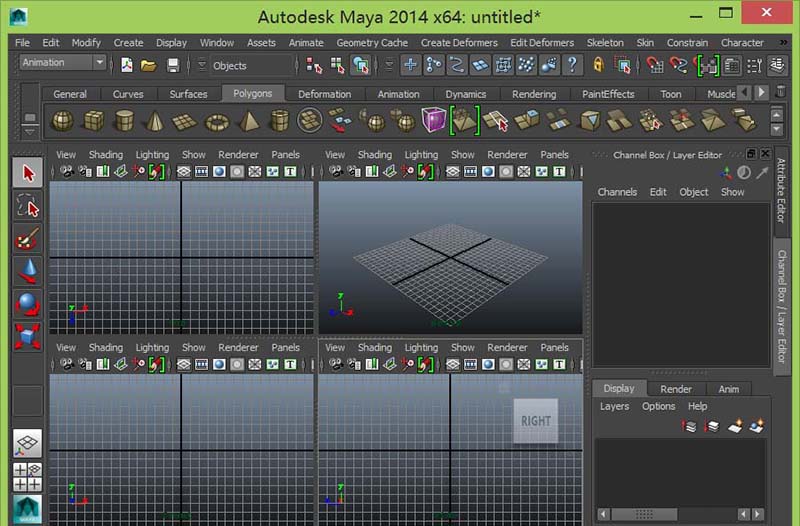Open Shading menu in top-left viewport

click(x=106, y=155)
